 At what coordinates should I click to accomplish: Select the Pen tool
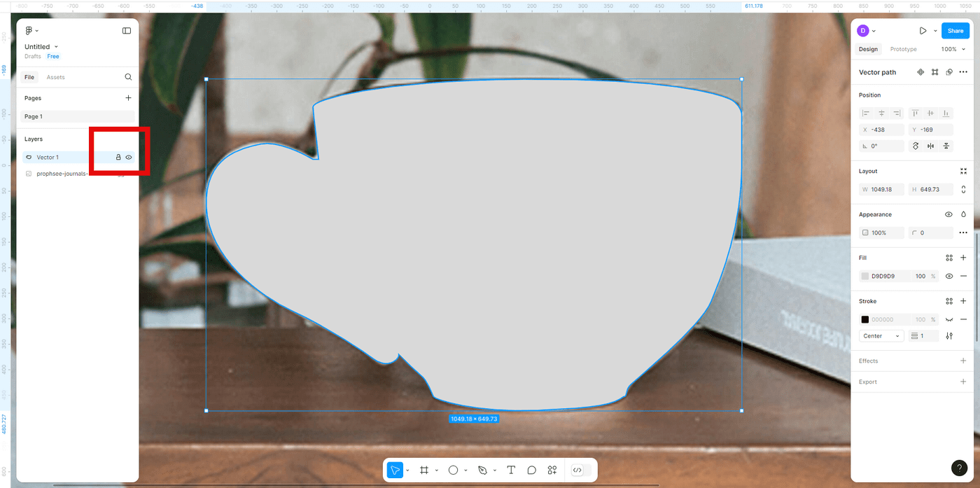[x=482, y=470]
